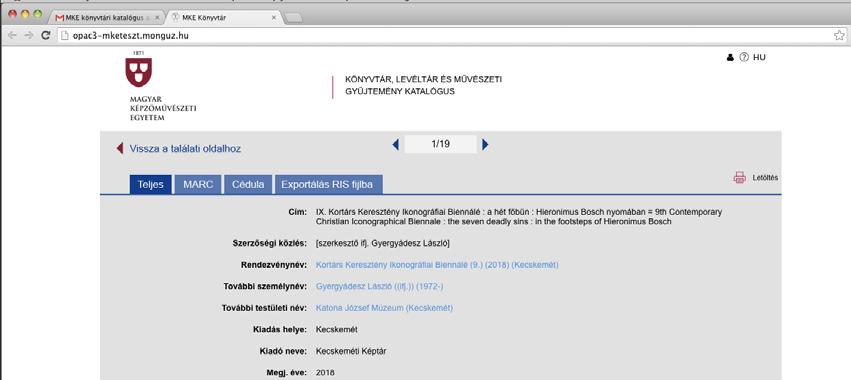This screenshot has width=851, height=380.
Task: Click the Kiadás helye value Kecskemét
Action: click(336, 330)
